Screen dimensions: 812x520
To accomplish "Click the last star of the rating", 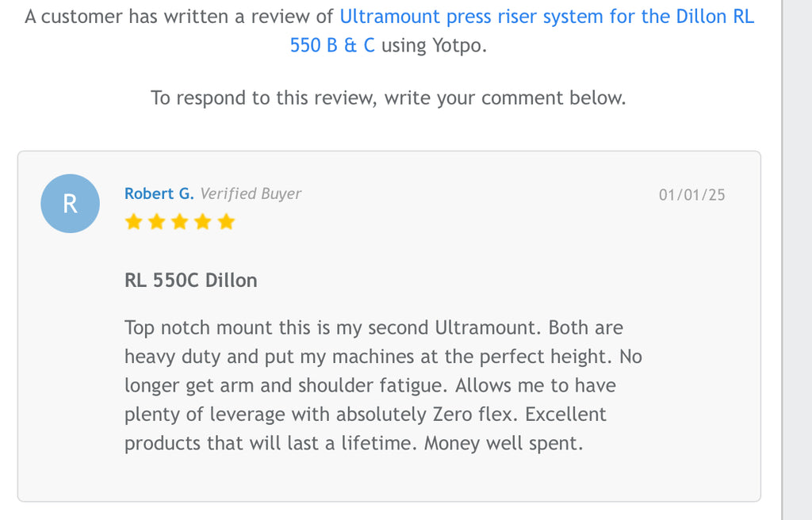I will 225,222.
